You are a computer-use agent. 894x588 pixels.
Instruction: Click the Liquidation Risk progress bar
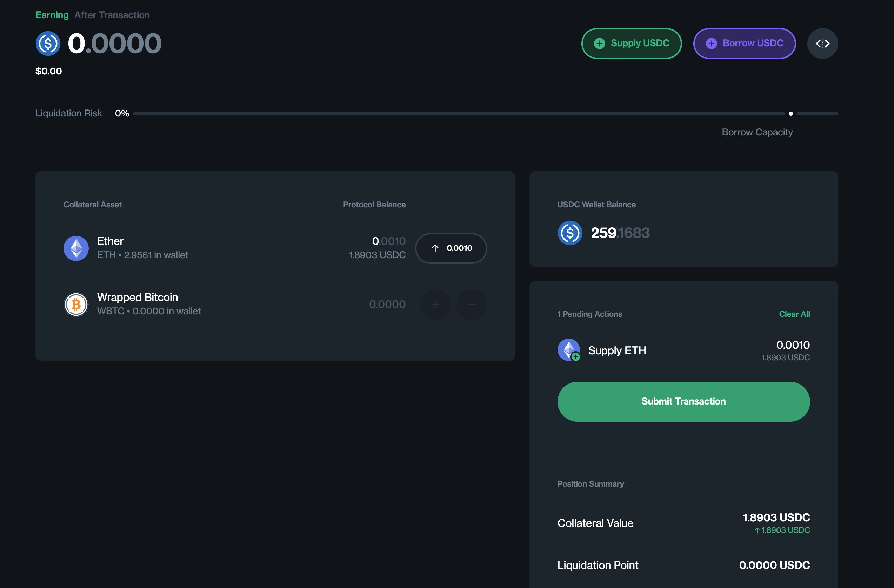click(458, 113)
